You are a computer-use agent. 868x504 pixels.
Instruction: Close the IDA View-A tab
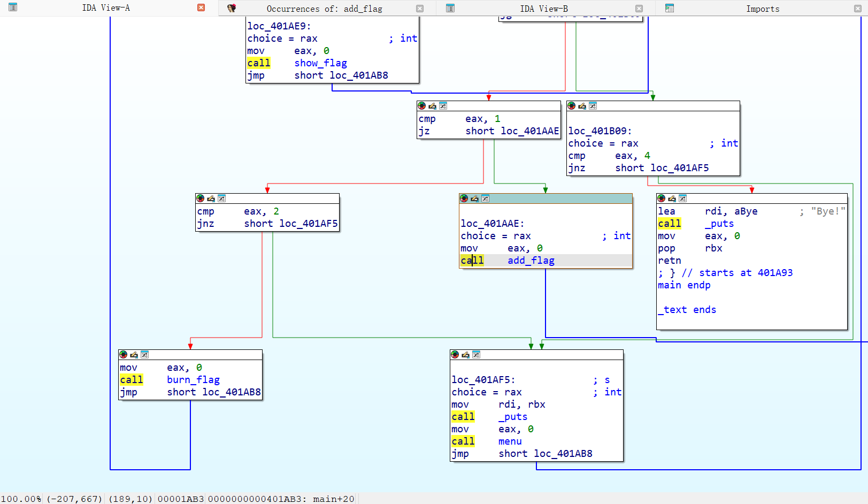click(201, 7)
